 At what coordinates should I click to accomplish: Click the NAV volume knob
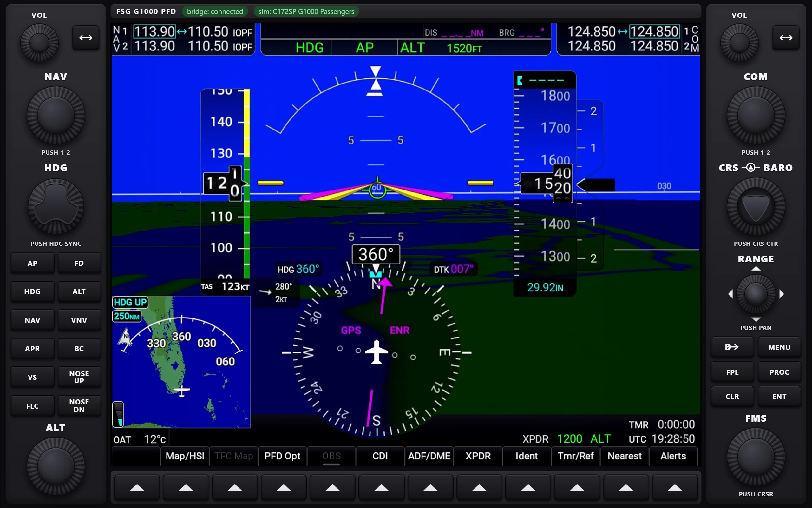39,43
